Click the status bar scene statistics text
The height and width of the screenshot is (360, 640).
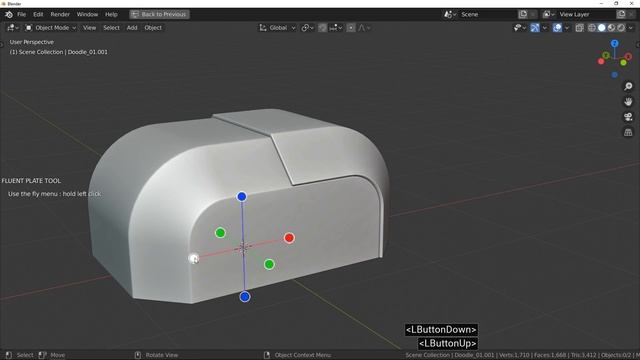[522, 355]
